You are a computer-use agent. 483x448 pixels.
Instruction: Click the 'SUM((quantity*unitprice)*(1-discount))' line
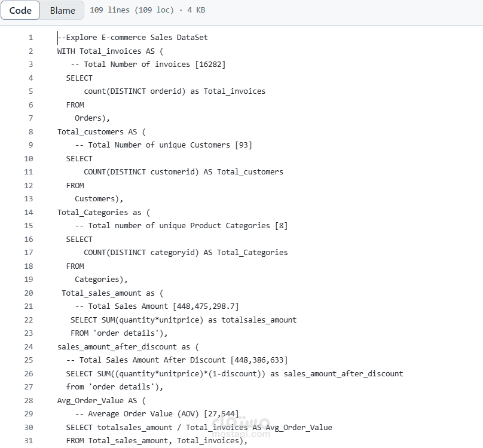coord(234,374)
